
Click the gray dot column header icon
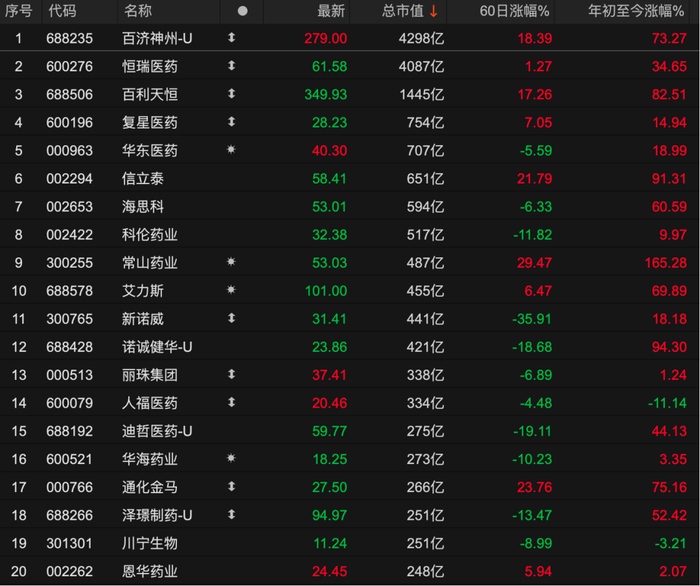[242, 11]
